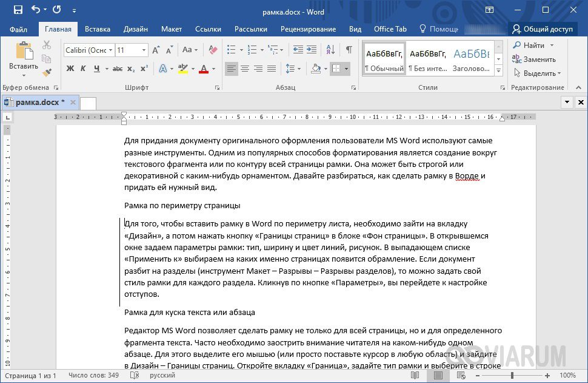Open the font size dropdown showing 11

pyautogui.click(x=144, y=50)
